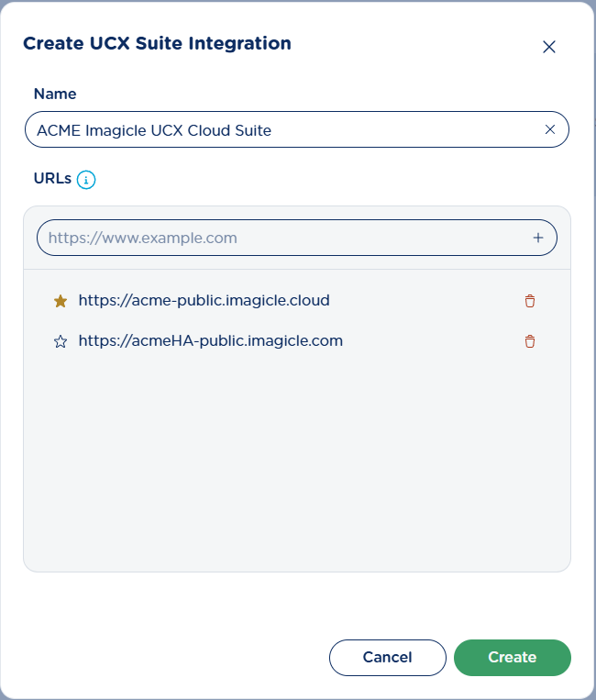Cancel the integration creation

[387, 657]
